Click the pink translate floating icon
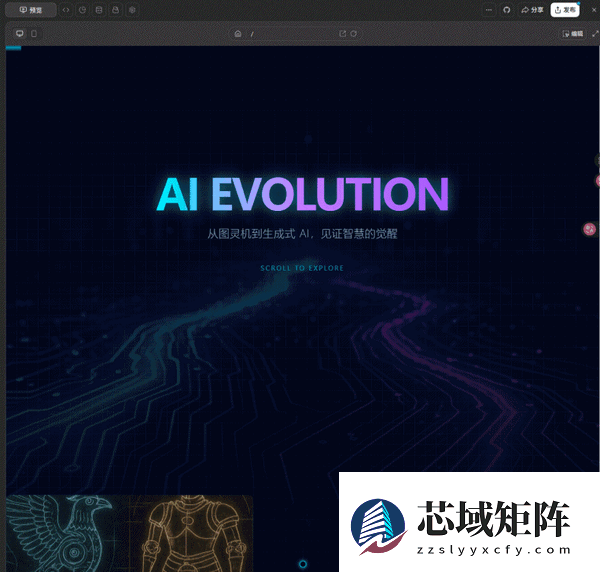 (x=590, y=229)
